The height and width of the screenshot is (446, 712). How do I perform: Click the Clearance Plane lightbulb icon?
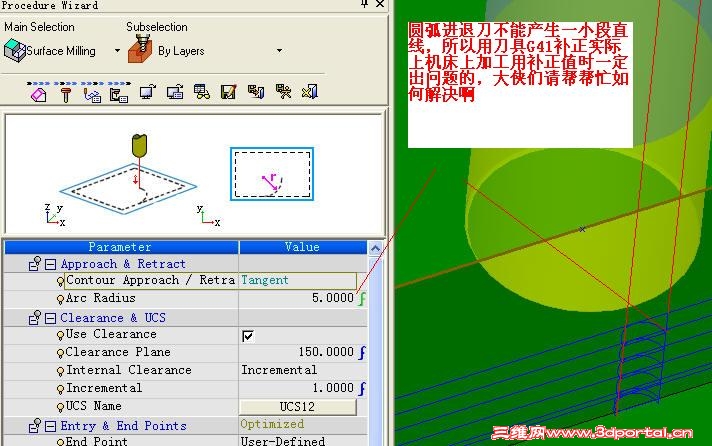tap(60, 353)
